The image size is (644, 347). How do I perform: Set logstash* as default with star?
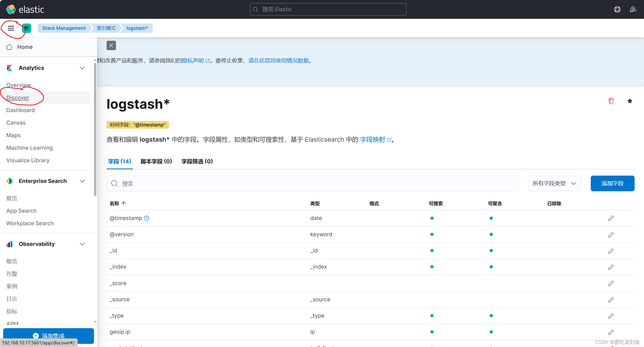pyautogui.click(x=630, y=101)
